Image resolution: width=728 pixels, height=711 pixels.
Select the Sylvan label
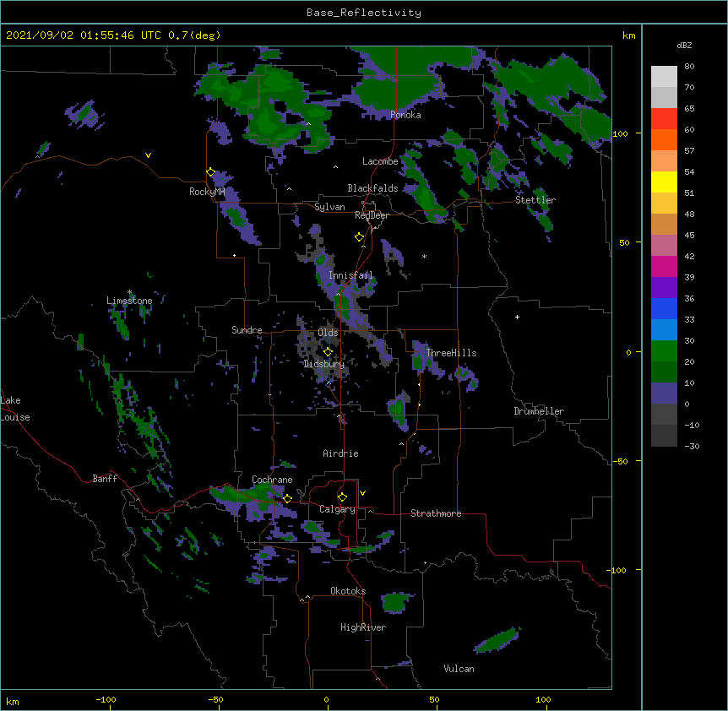pos(329,207)
